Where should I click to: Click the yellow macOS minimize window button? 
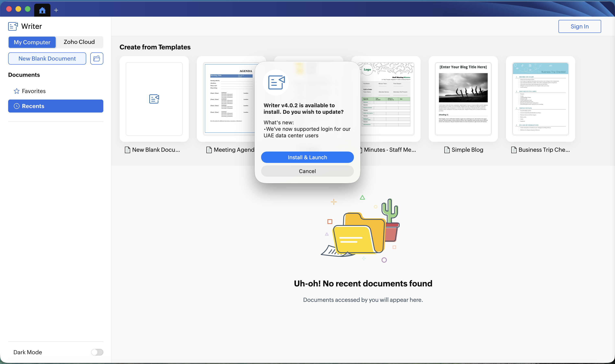19,9
